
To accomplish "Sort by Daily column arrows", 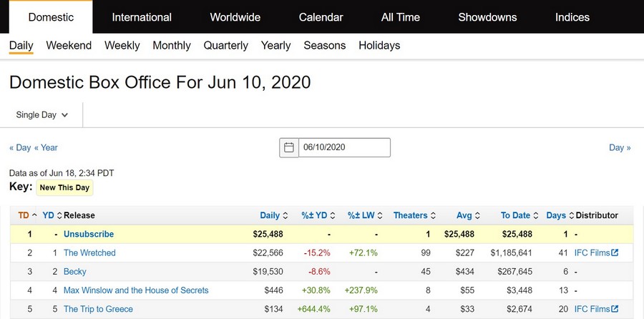I will tap(286, 215).
